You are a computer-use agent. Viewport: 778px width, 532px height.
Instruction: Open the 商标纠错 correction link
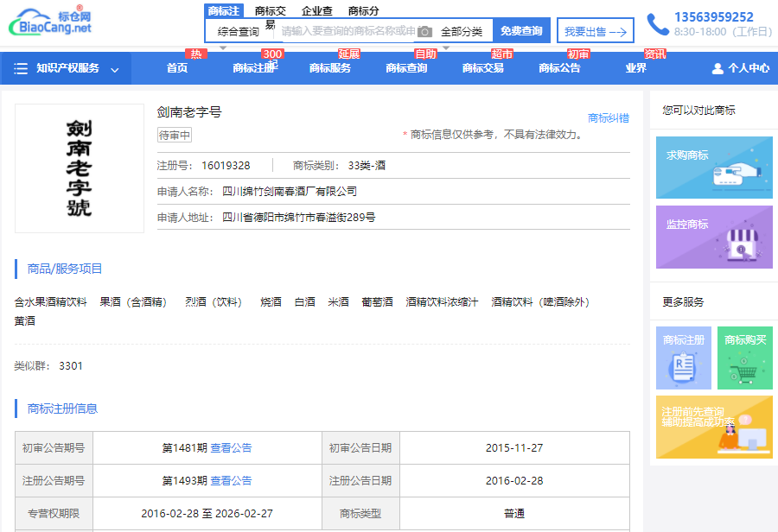coord(609,118)
